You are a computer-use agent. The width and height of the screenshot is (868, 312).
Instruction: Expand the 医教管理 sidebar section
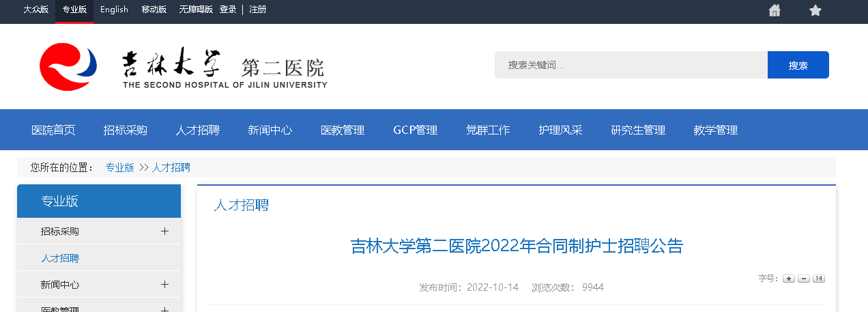pyautogui.click(x=164, y=309)
